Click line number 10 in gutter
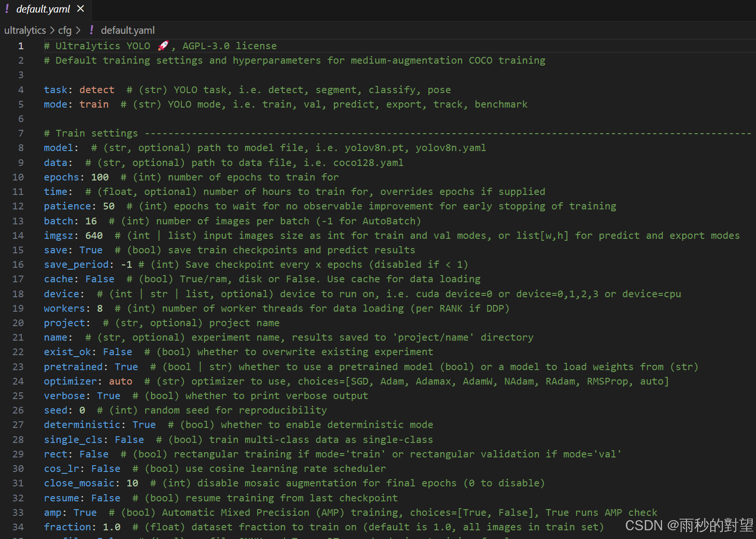This screenshot has width=756, height=539. coord(18,177)
